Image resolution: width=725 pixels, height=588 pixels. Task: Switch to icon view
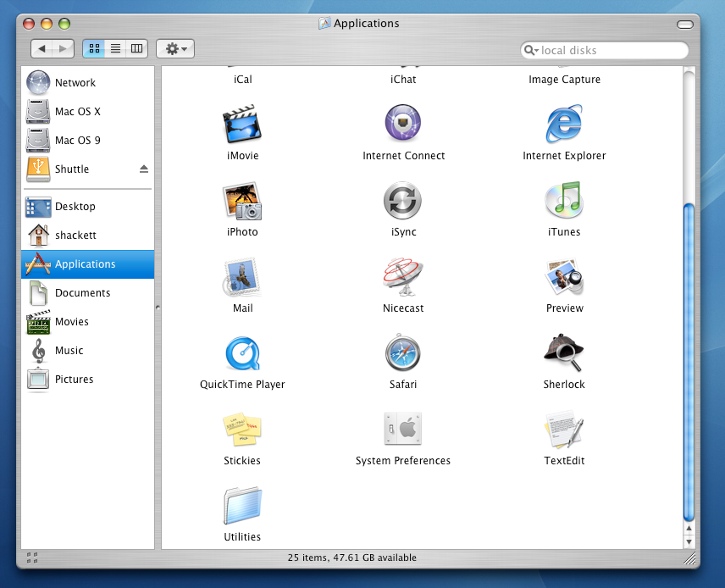tap(94, 48)
